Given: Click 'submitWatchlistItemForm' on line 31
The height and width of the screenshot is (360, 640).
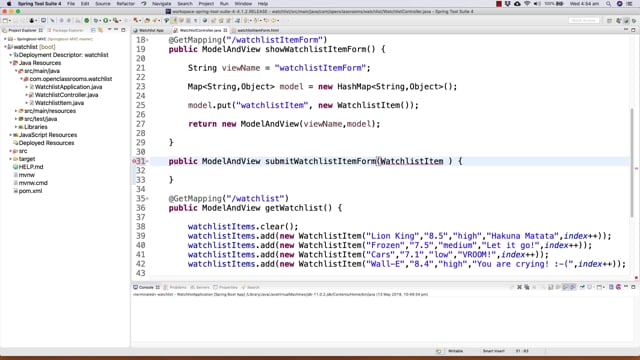Looking at the screenshot, I should [x=321, y=161].
